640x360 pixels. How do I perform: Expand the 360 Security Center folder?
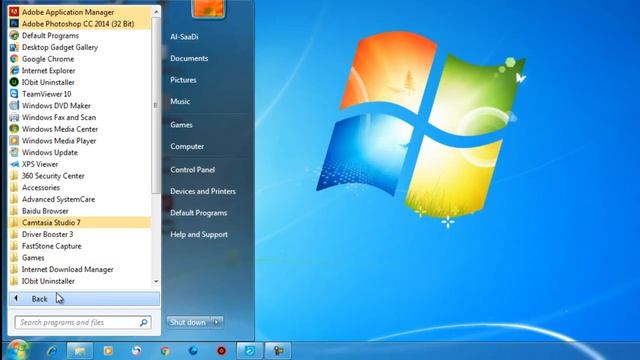tap(80, 176)
